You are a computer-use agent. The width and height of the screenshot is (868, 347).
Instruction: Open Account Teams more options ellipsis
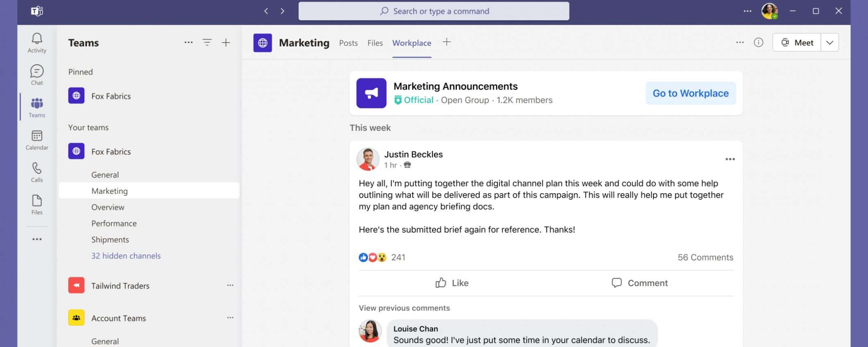230,318
